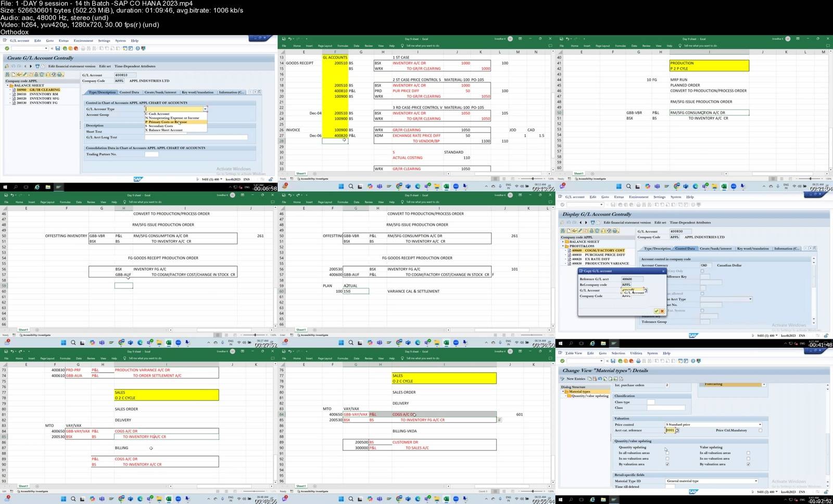This screenshot has height=504, width=833.
Task: Click search help icon beside Acct cat. reference
Action: 677,430
